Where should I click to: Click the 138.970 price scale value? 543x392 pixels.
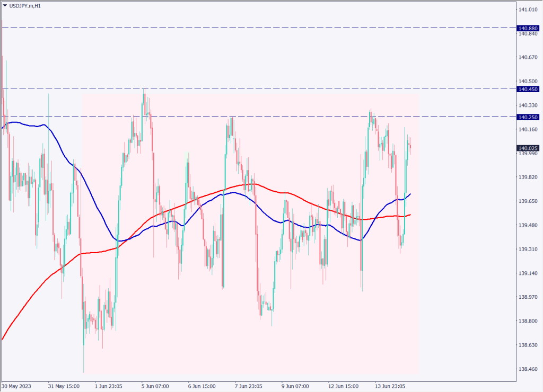(x=528, y=297)
